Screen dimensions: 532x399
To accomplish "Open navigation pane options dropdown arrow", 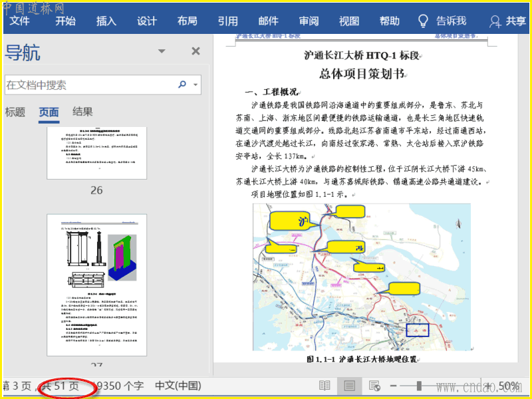I will (162, 52).
